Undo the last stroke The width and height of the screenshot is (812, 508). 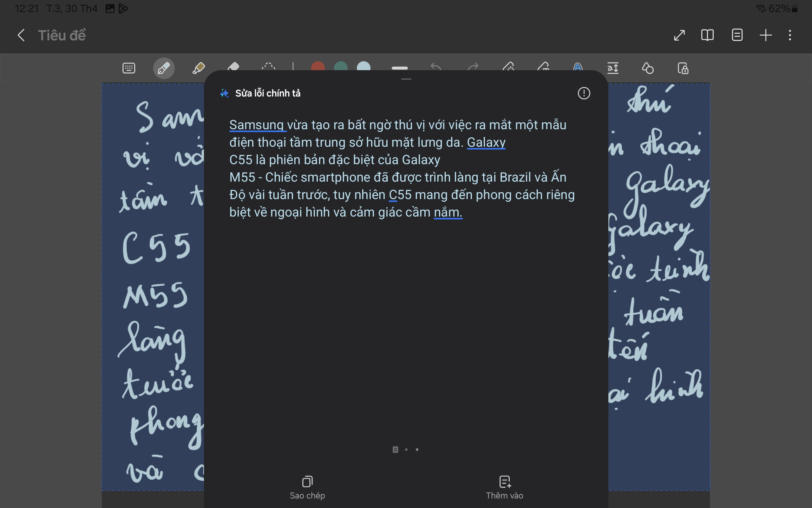(x=436, y=67)
